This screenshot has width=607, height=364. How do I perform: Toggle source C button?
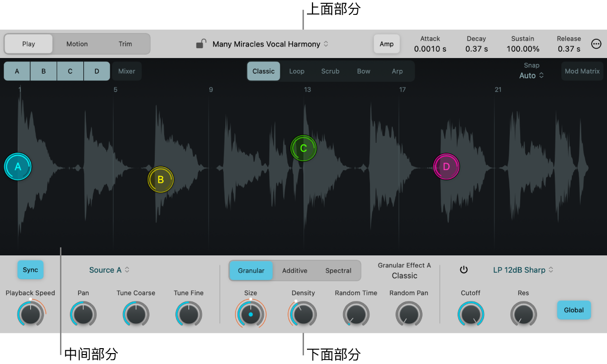pos(70,71)
